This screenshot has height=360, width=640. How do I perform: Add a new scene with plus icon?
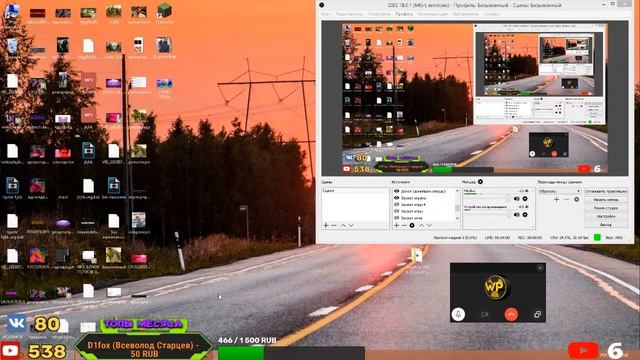[x=326, y=225]
